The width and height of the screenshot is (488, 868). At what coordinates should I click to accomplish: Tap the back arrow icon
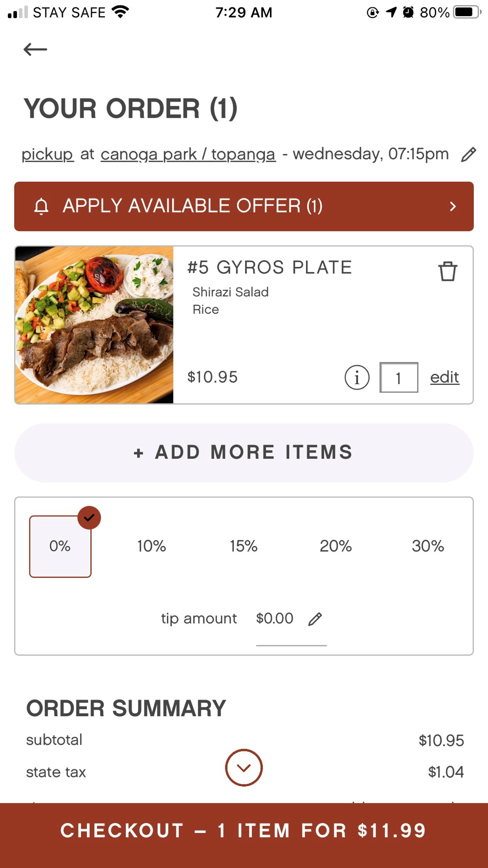(35, 49)
